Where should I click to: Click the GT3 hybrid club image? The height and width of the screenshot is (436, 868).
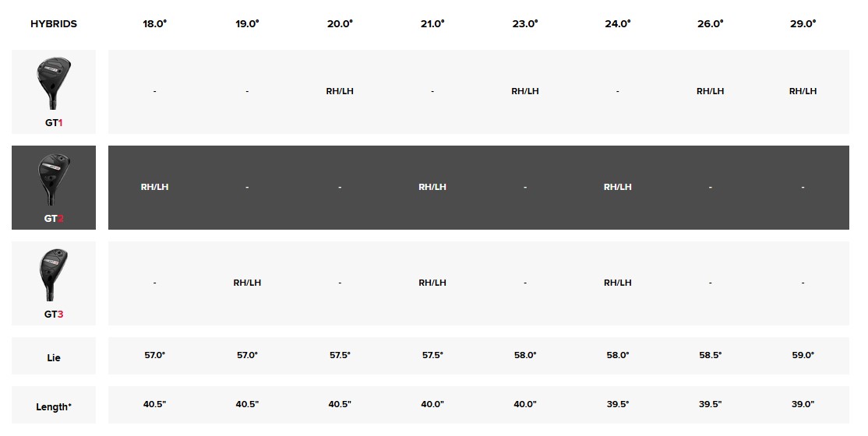coord(54,275)
